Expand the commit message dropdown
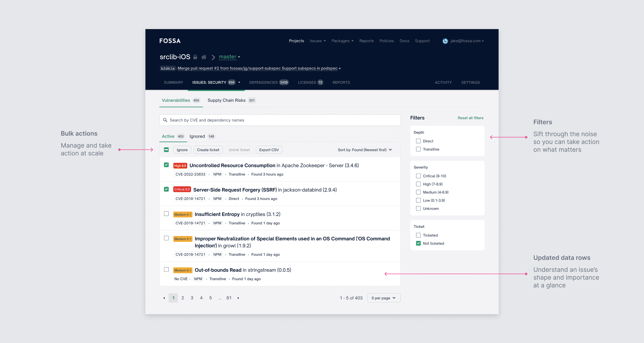 340,69
